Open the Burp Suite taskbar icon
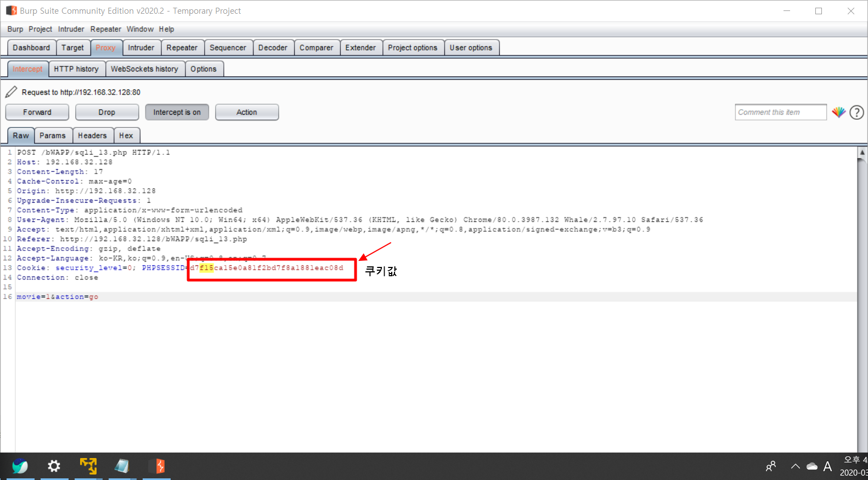 [x=156, y=466]
